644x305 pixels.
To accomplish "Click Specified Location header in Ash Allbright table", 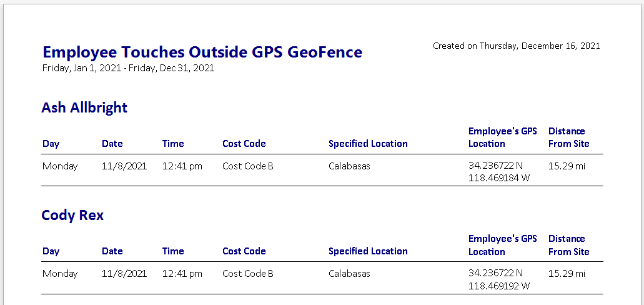I will tap(368, 144).
